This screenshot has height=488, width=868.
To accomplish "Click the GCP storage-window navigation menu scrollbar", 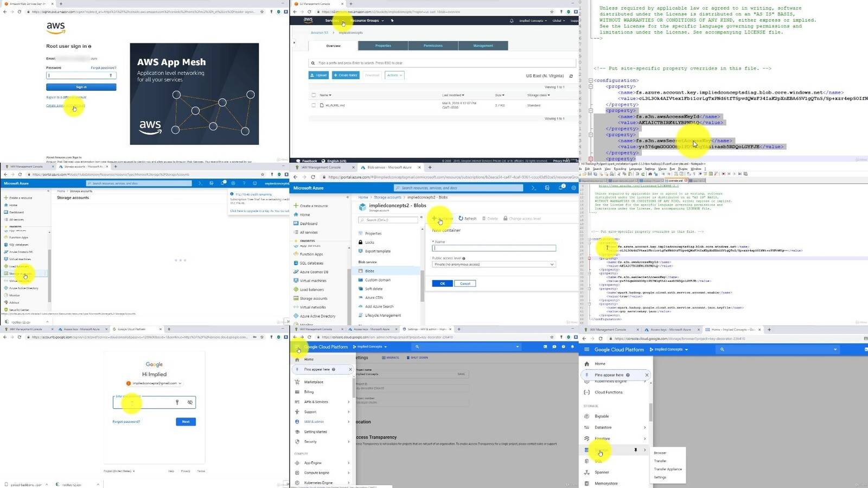I will coord(650,413).
